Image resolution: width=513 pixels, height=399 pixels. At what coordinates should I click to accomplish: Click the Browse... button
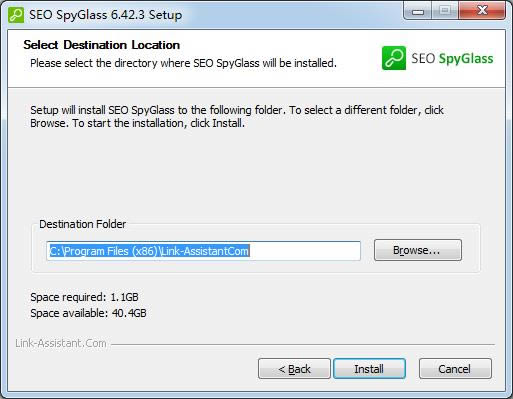tap(418, 250)
